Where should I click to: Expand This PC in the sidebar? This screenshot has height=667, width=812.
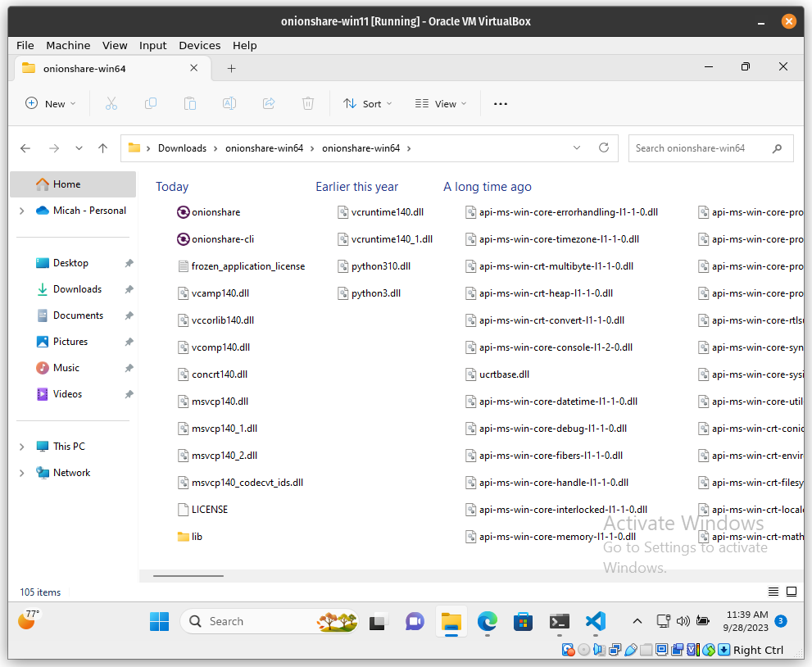[20, 446]
